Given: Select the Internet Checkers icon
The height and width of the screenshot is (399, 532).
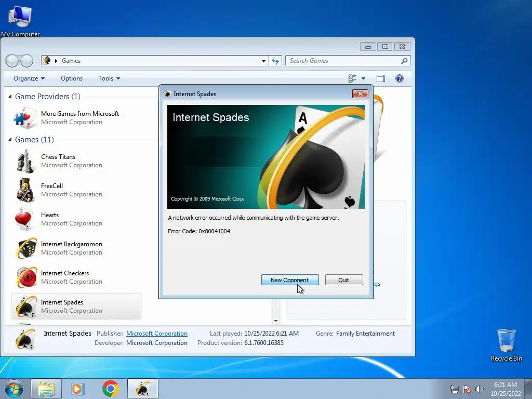Looking at the screenshot, I should point(26,277).
